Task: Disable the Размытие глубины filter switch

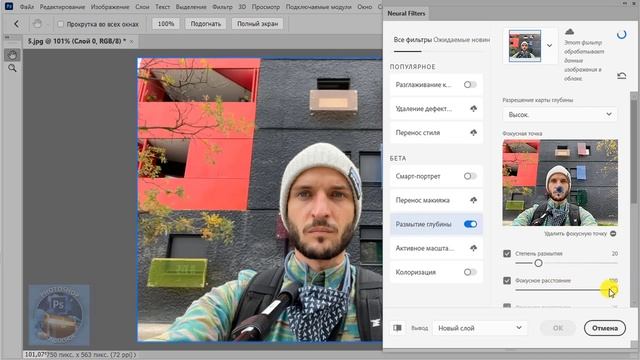Action: pos(470,224)
